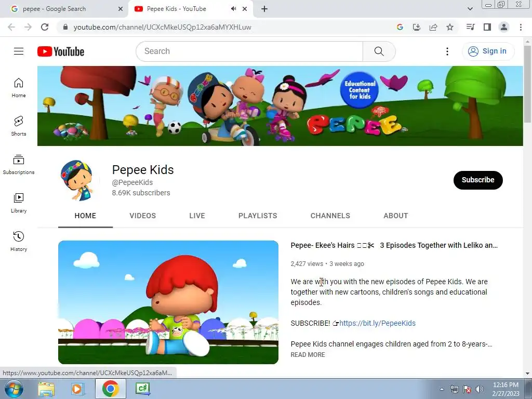The image size is (532, 399).
Task: Mute tab via speaker icon on YouTube tab
Action: [x=233, y=9]
